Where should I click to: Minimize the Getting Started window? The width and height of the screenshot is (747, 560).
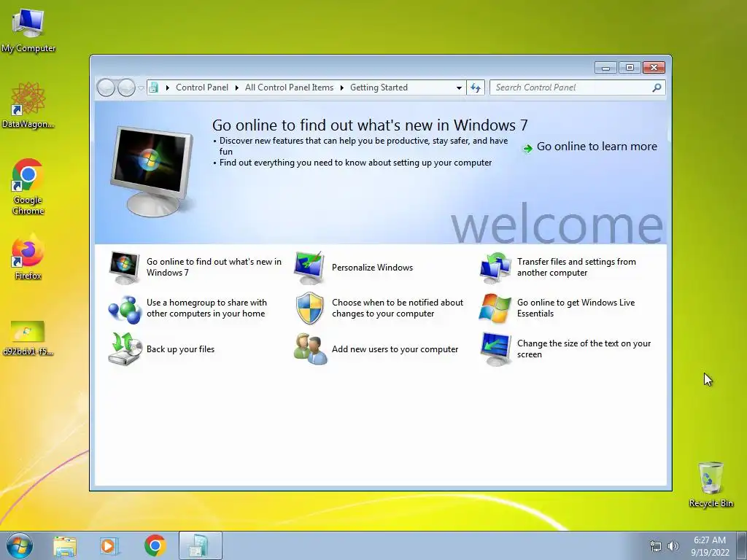click(605, 68)
